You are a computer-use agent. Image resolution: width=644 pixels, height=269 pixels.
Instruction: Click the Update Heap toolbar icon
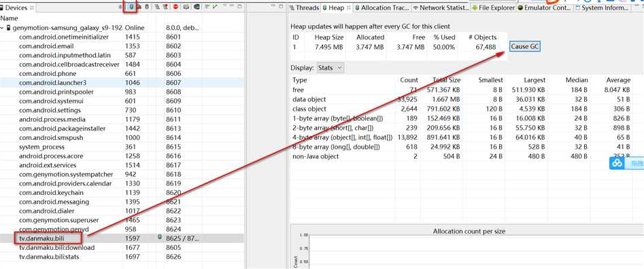click(x=131, y=7)
